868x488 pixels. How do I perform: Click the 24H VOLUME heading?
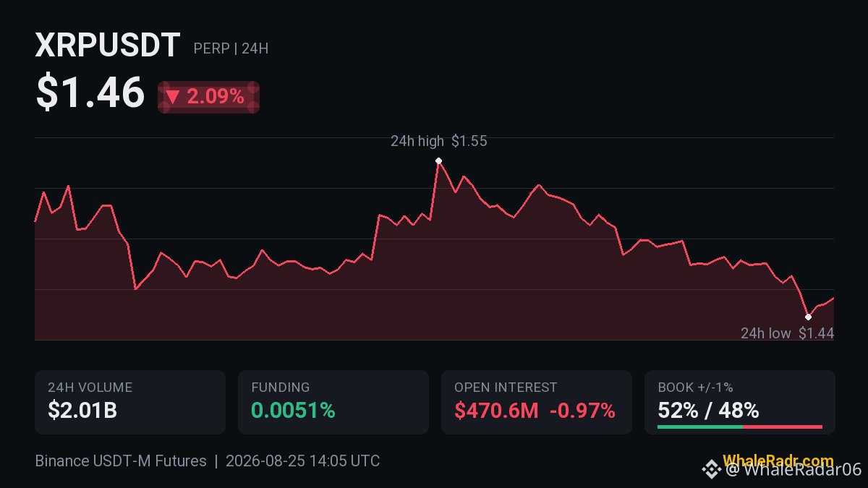[90, 388]
